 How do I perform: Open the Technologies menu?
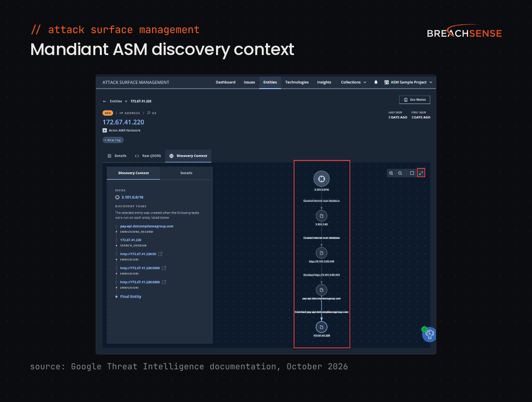click(x=297, y=83)
